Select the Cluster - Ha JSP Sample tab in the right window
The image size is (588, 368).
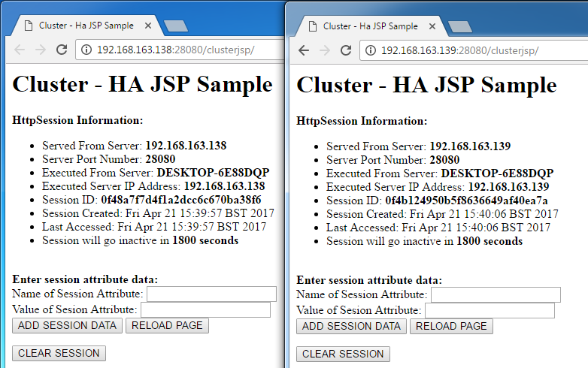[368, 26]
